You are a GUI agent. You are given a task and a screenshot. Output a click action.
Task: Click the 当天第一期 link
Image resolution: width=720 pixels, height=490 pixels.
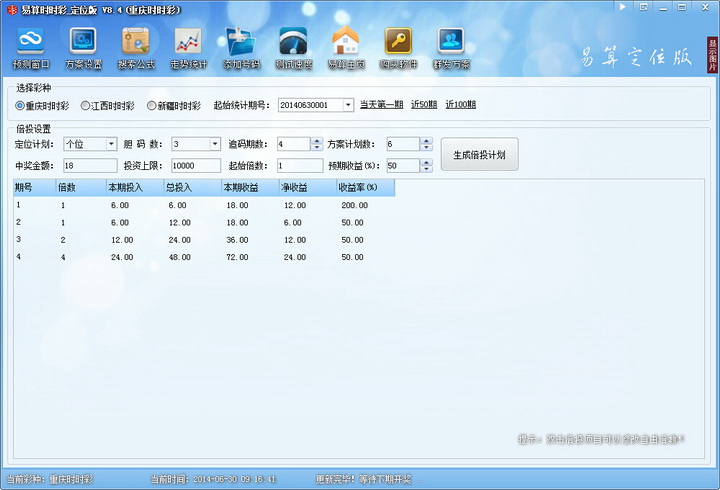(x=382, y=105)
